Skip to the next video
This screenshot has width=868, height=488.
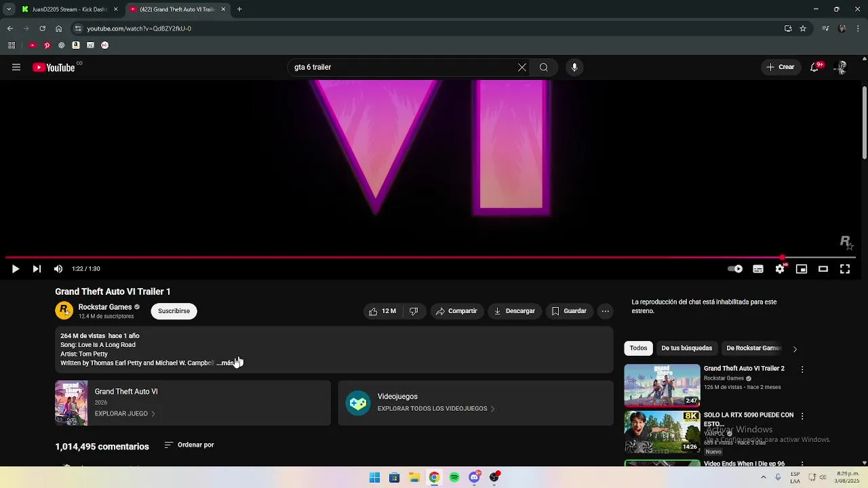point(37,269)
